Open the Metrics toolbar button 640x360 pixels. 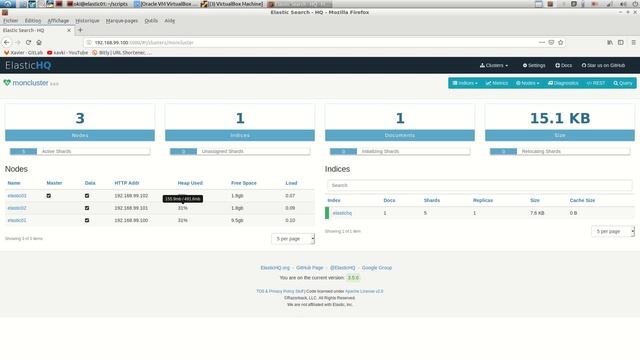[x=497, y=83]
